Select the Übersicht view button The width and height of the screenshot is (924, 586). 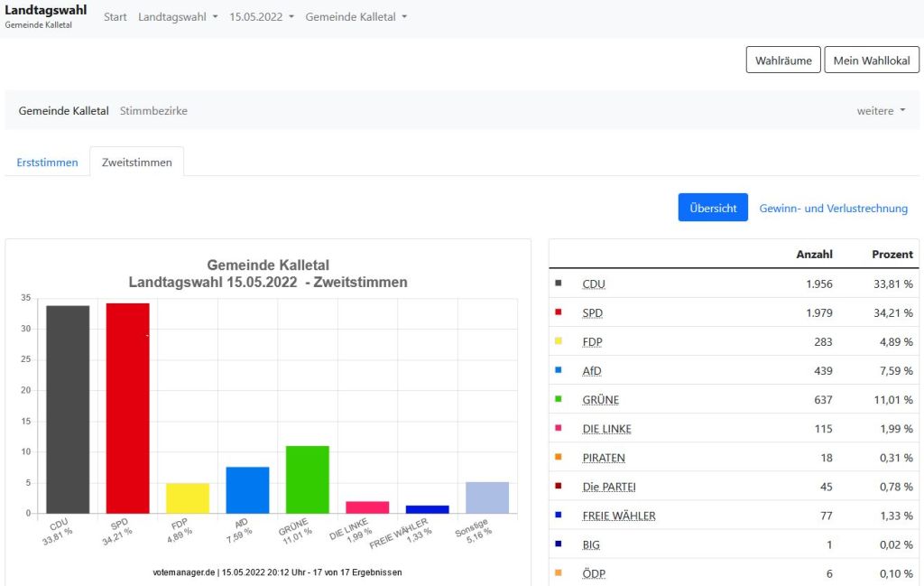coord(713,208)
